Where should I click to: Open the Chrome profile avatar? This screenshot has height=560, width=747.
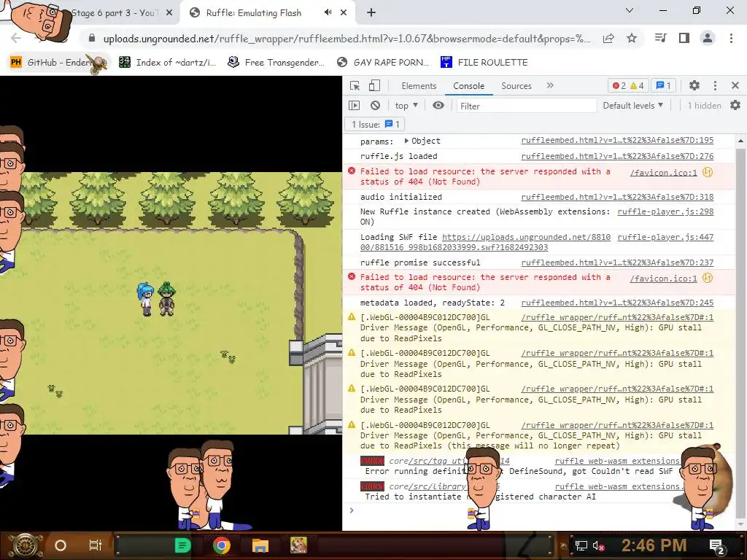pos(708,38)
